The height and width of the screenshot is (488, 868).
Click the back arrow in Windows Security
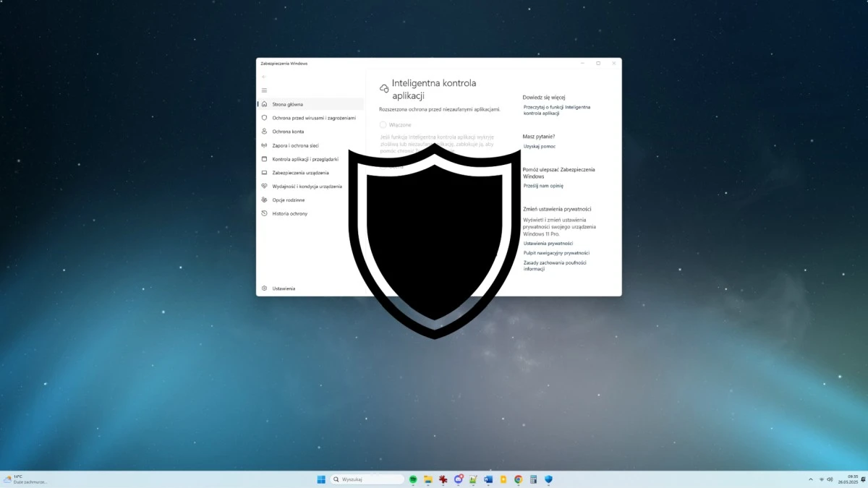coord(264,77)
